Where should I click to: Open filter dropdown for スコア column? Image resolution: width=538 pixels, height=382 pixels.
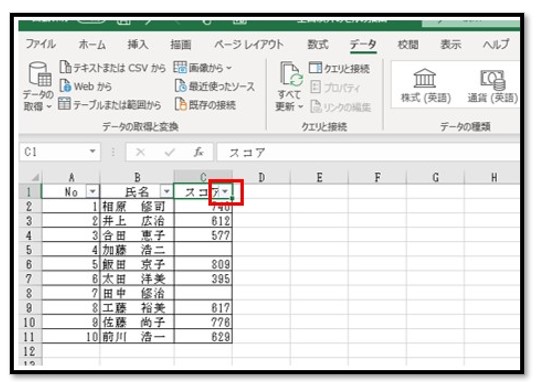pos(225,191)
